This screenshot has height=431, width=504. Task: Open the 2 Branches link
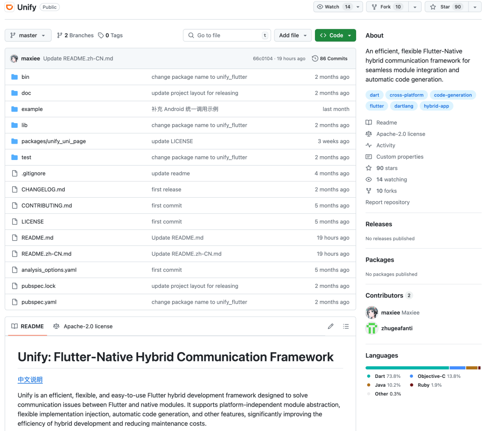click(x=75, y=35)
